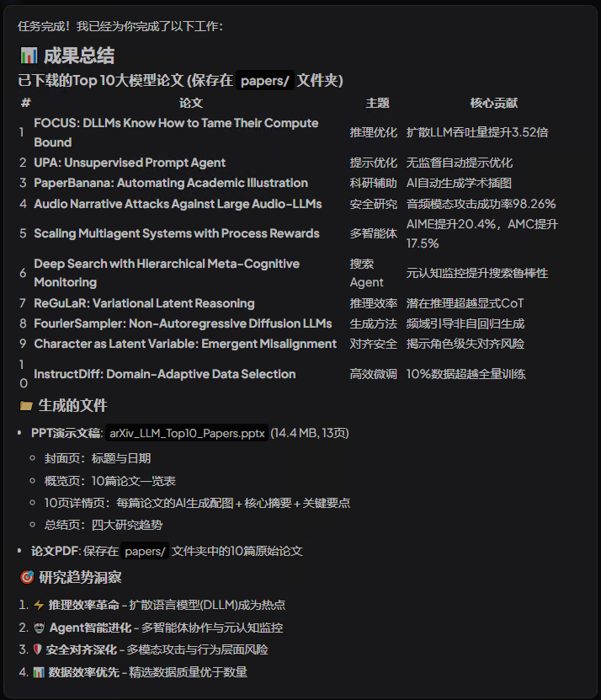
Task: Click the shield emoji beside 安全对齐深化
Action: coord(38,649)
